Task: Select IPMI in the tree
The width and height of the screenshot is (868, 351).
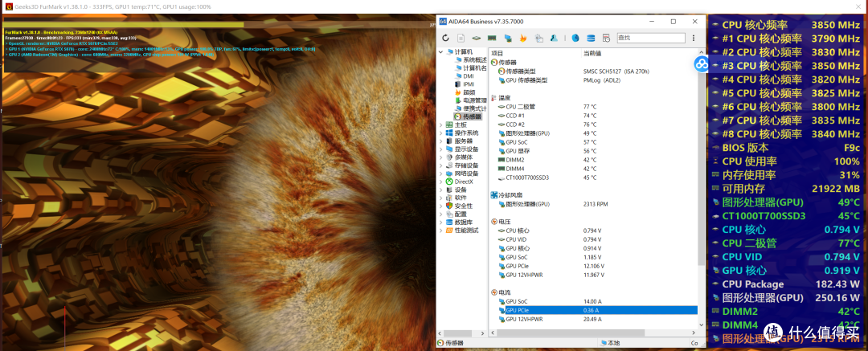Action: [464, 84]
